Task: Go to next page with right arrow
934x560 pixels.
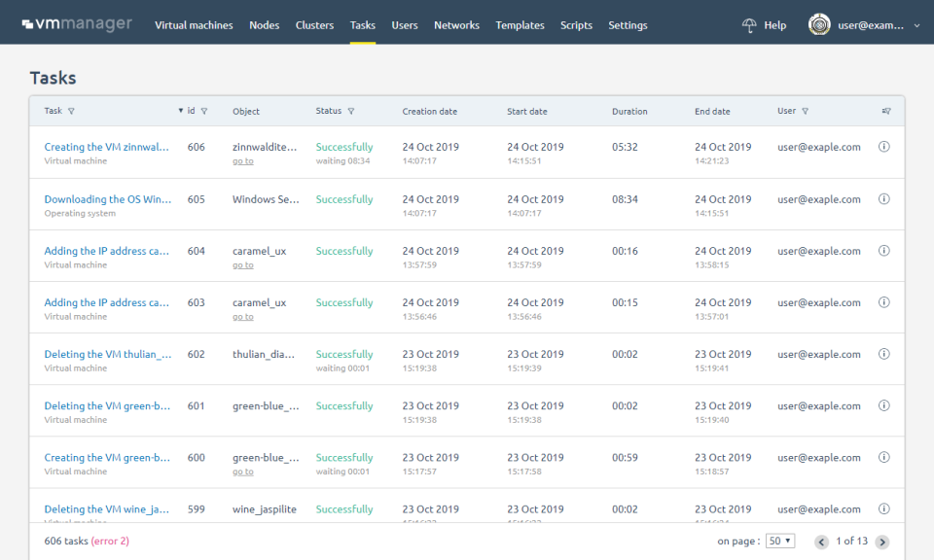Action: tap(882, 542)
